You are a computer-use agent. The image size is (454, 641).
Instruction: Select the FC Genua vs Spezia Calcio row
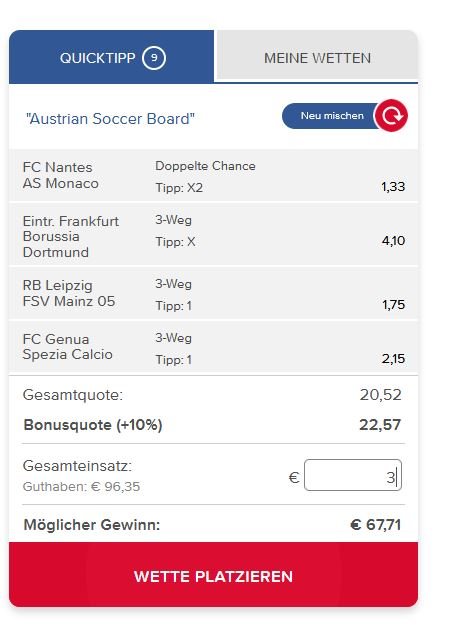click(x=213, y=347)
